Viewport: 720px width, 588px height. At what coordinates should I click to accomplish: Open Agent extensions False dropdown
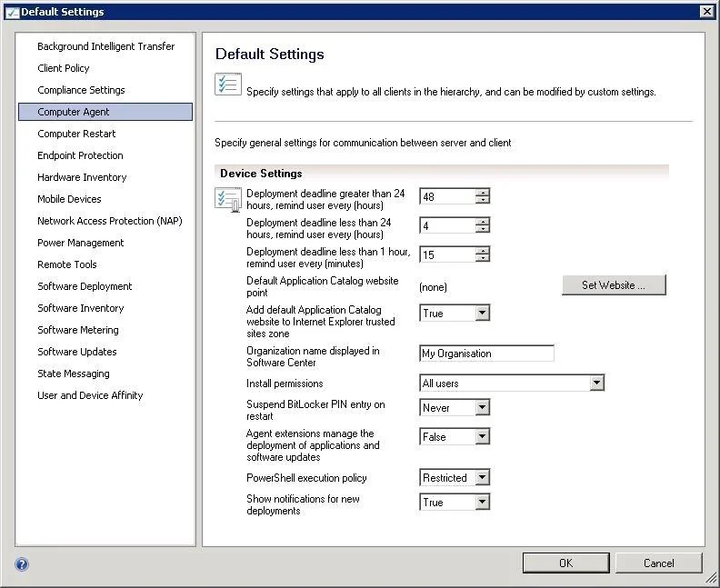(x=482, y=436)
